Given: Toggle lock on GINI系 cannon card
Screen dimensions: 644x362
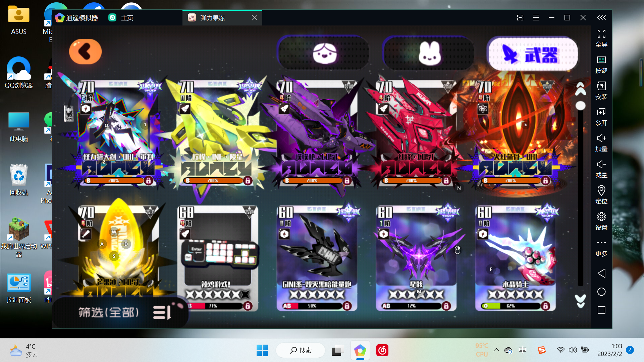Looking at the screenshot, I should click(x=347, y=306).
